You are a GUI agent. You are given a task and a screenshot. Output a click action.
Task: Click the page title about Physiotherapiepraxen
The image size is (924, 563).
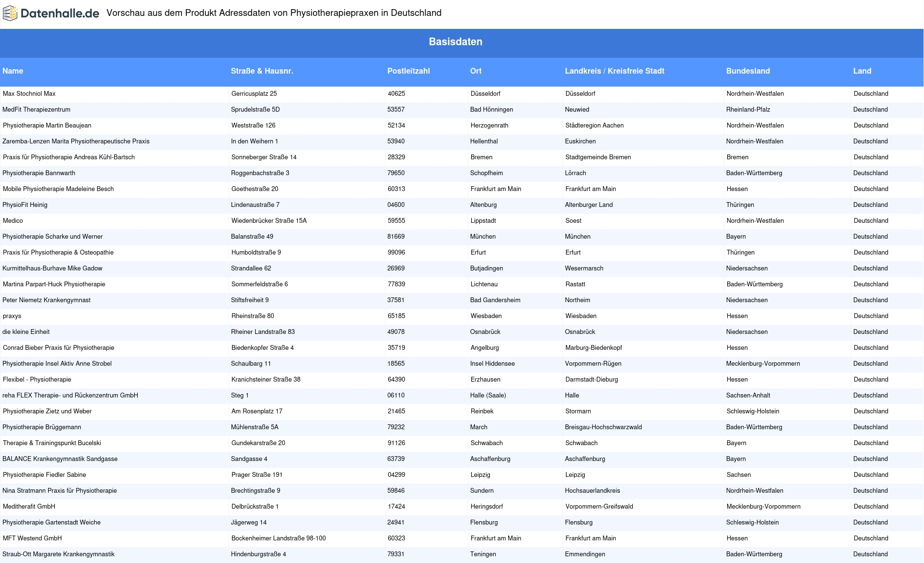point(274,13)
